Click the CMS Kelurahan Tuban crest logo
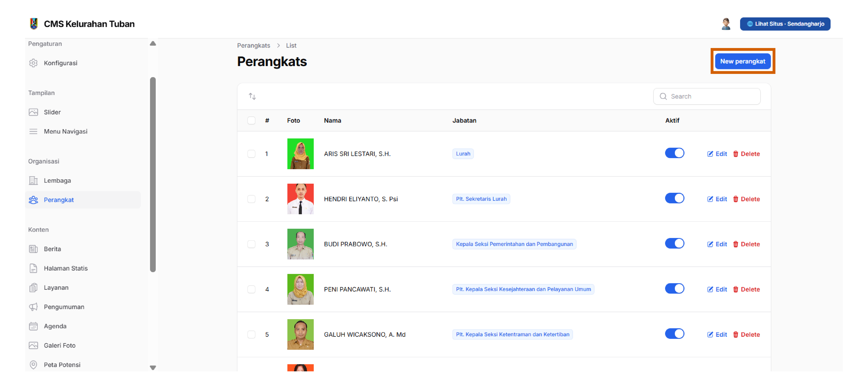 click(x=34, y=24)
